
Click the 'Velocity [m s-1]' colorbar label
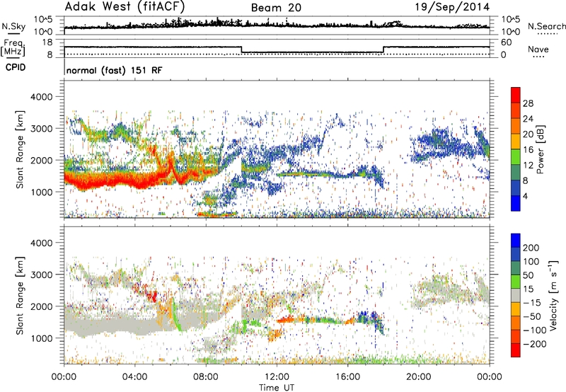click(553, 295)
